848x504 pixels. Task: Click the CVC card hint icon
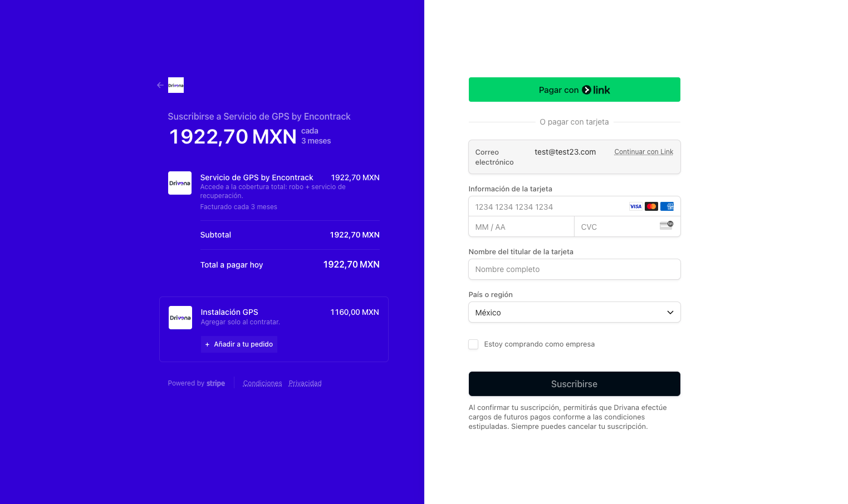tap(666, 225)
